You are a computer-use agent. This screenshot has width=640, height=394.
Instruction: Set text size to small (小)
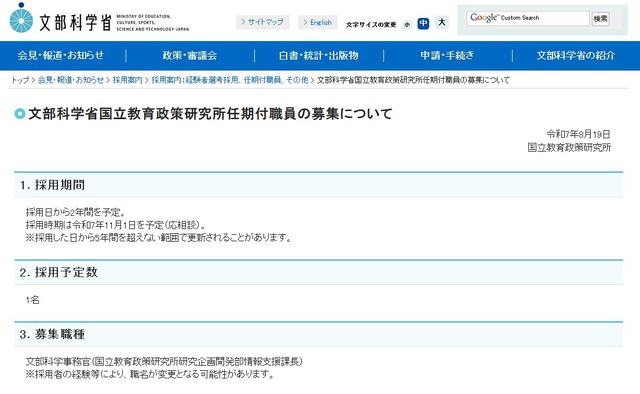pos(407,24)
